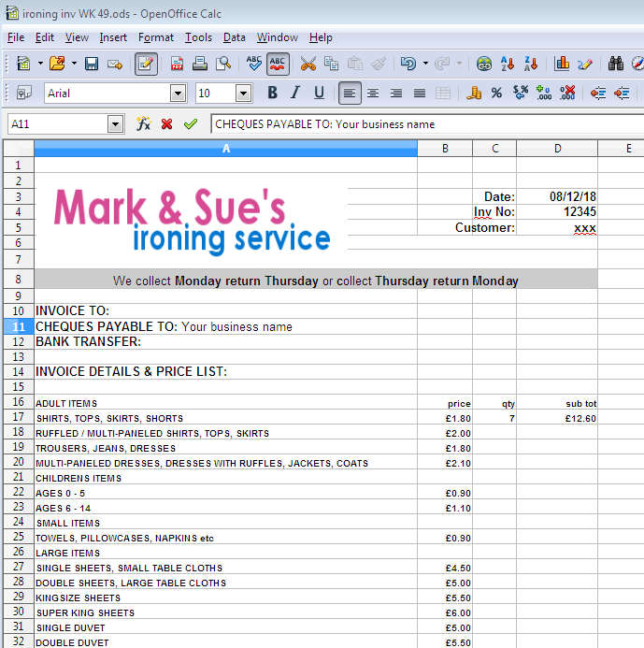The height and width of the screenshot is (648, 644).
Task: Toggle Bold formatting
Action: [272, 93]
